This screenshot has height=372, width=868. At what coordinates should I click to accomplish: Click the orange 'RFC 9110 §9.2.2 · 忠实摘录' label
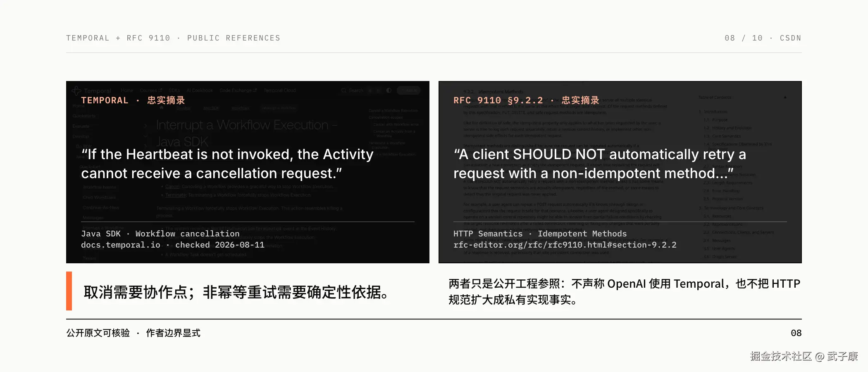526,100
